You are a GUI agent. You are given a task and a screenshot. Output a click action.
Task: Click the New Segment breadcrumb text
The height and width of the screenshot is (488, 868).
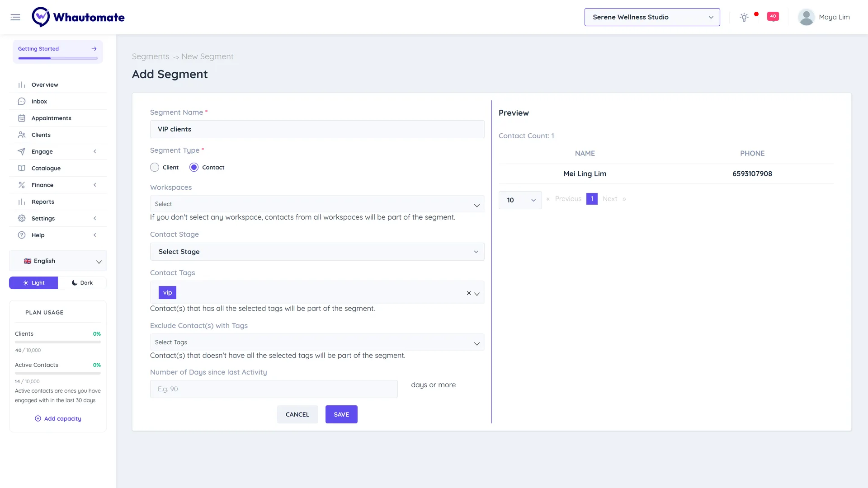208,56
